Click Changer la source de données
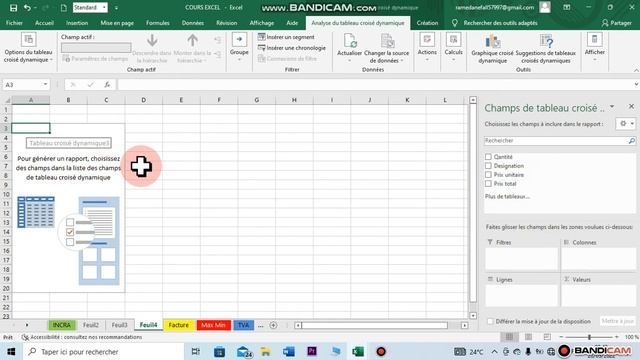 (386, 48)
